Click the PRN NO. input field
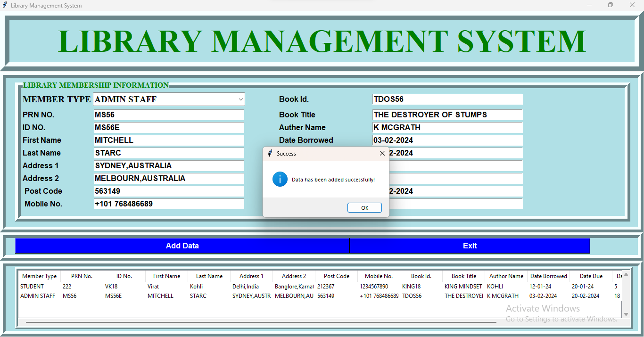This screenshot has width=644, height=337. (x=169, y=115)
